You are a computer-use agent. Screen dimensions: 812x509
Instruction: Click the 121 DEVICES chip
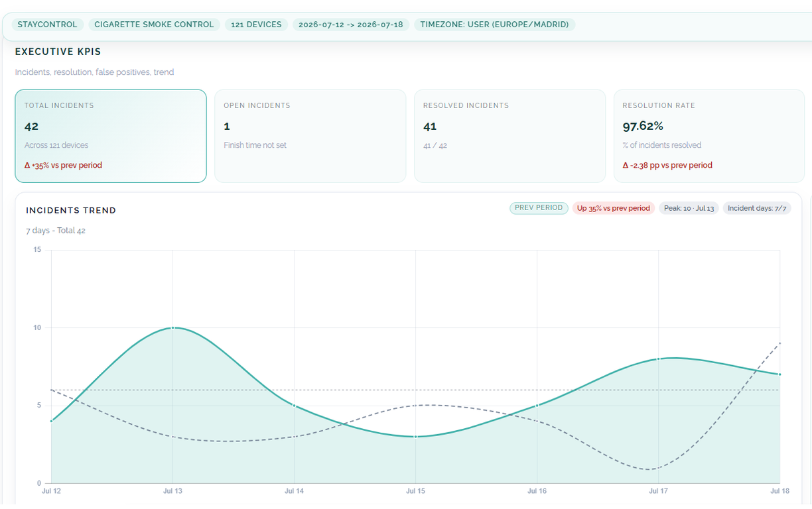[x=256, y=25]
